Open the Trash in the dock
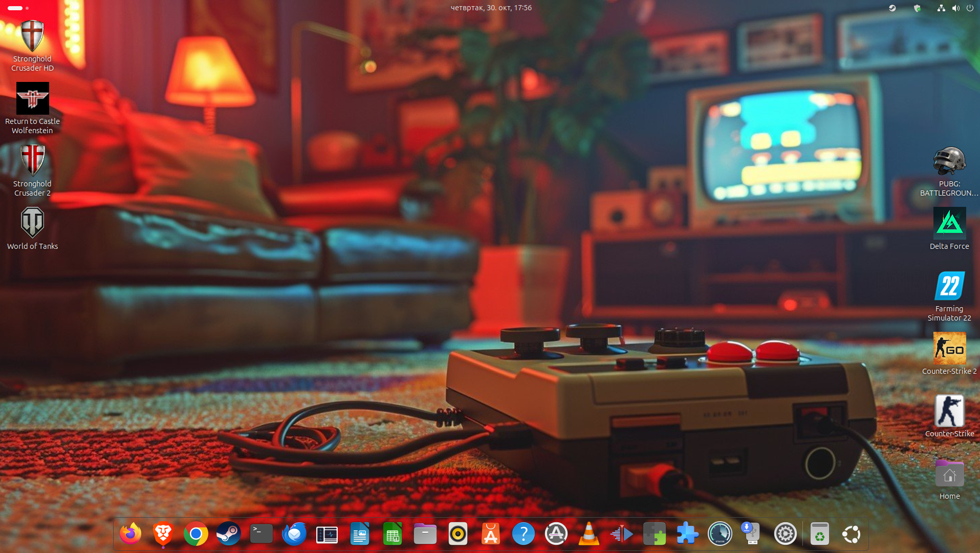980x553 pixels. (819, 534)
